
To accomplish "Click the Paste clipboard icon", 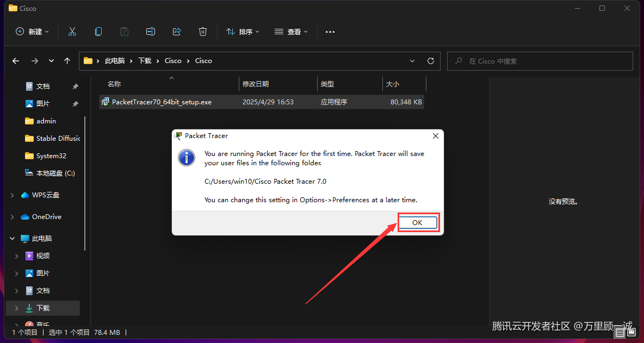I will pos(125,32).
